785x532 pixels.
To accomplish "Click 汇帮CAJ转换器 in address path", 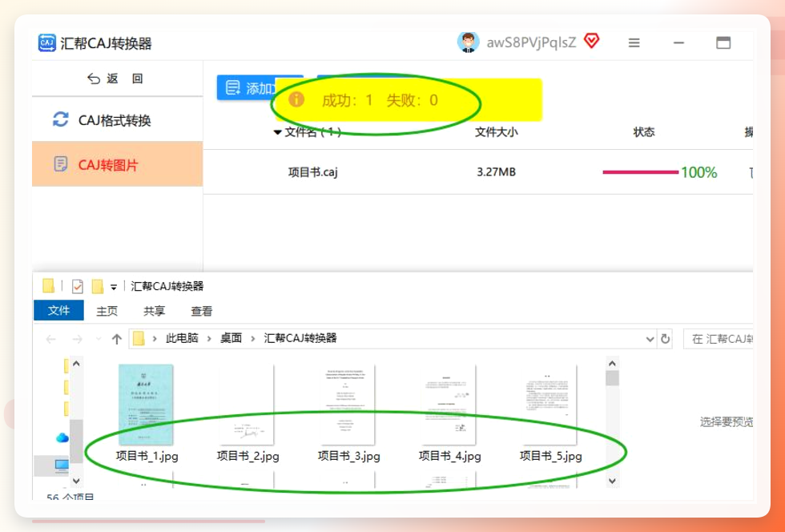I will coord(300,339).
